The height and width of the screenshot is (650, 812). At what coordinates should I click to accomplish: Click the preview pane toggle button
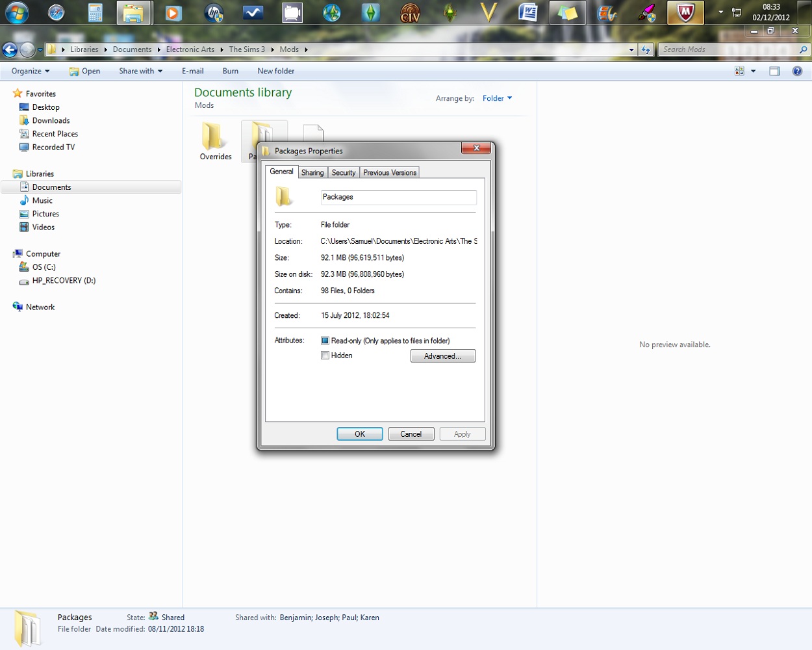[774, 71]
